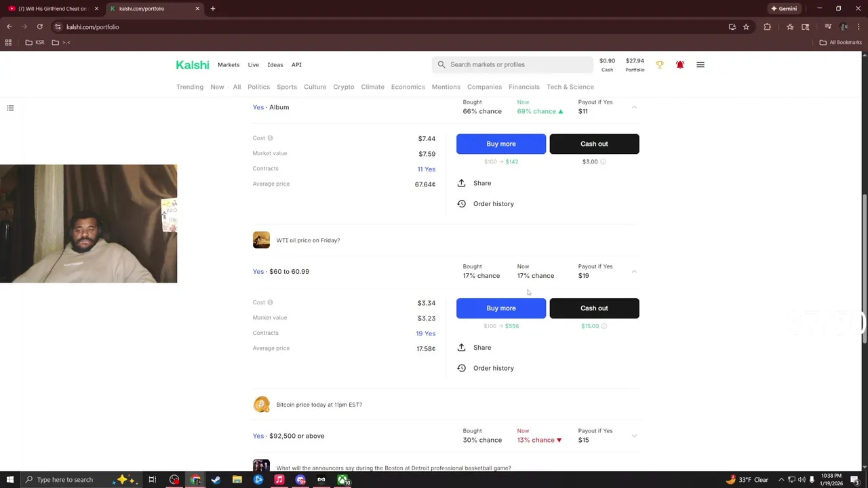This screenshot has height=488, width=868.
Task: Open the API link
Action: pyautogui.click(x=296, y=65)
